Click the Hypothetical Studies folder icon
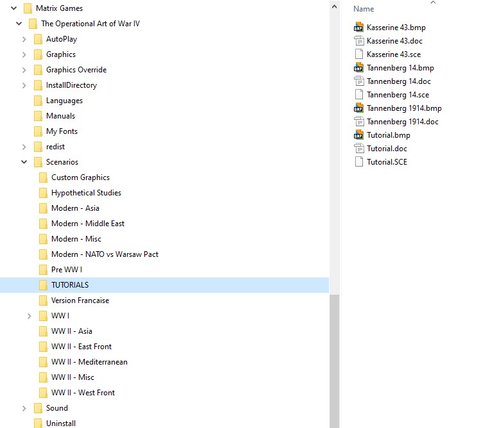The height and width of the screenshot is (428, 504). (43, 193)
